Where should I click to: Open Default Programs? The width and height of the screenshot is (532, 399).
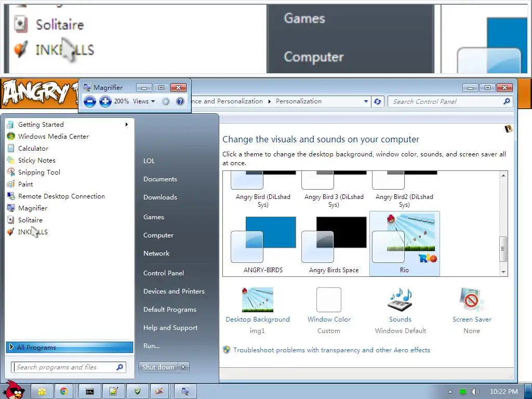pos(170,310)
